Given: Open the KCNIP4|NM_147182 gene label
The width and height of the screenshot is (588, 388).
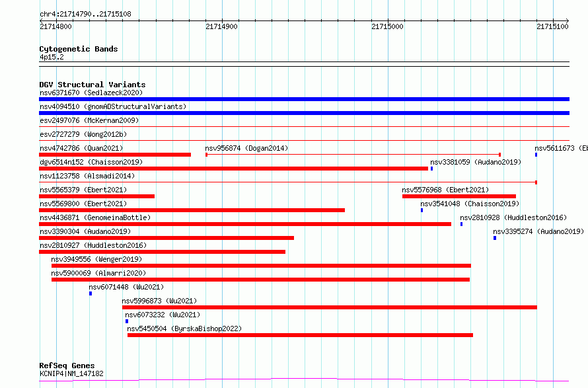Looking at the screenshot, I should [x=71, y=373].
